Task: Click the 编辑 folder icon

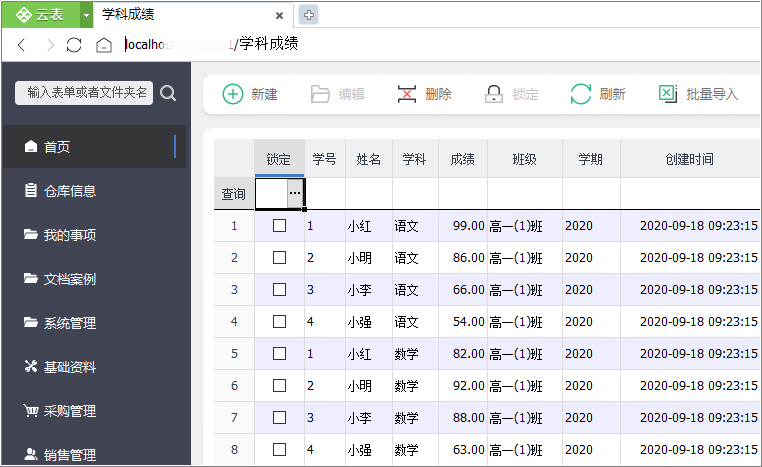Action: click(320, 94)
